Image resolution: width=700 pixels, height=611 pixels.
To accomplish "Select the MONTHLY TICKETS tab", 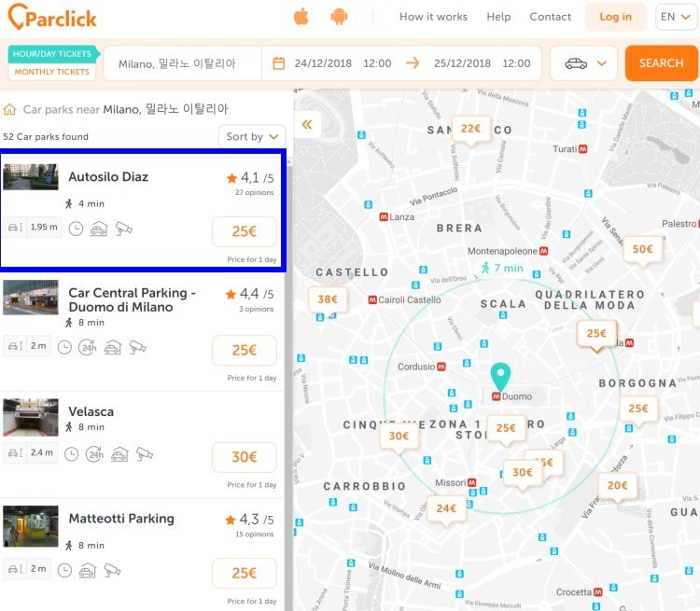I will coord(51,72).
